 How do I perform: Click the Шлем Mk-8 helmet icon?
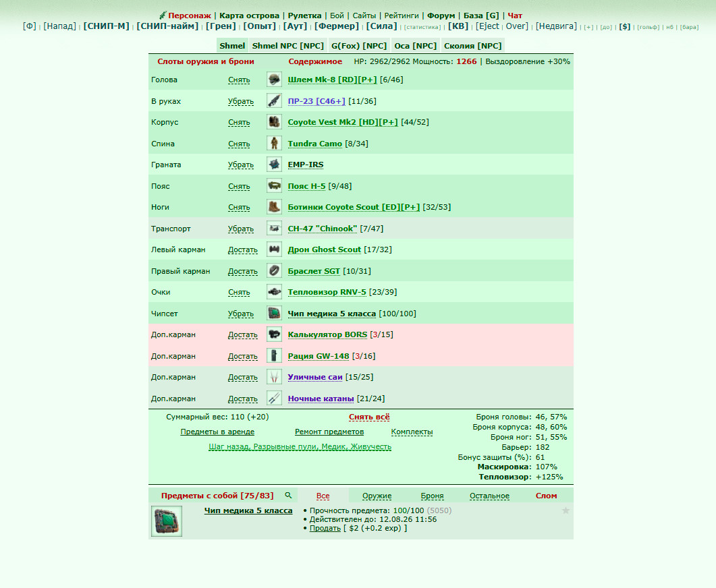coord(274,80)
